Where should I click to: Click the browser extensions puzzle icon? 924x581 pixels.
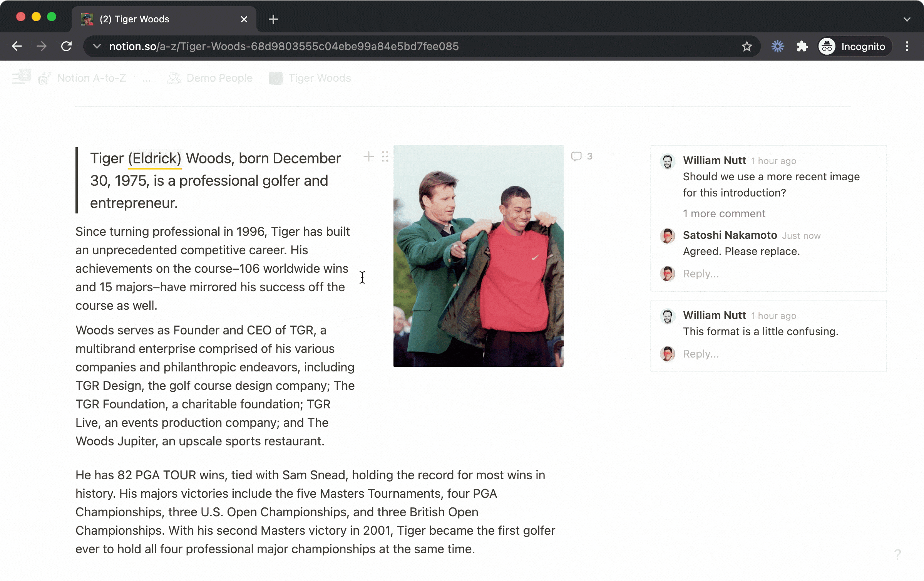pyautogui.click(x=802, y=46)
